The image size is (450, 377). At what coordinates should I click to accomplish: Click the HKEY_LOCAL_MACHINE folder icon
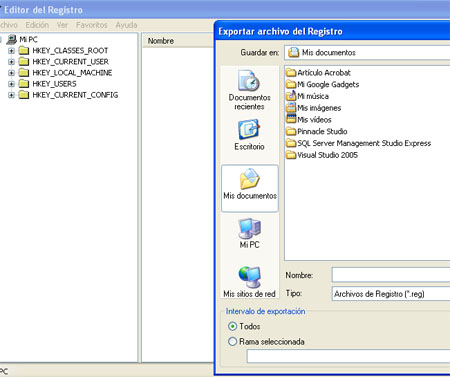tap(24, 73)
